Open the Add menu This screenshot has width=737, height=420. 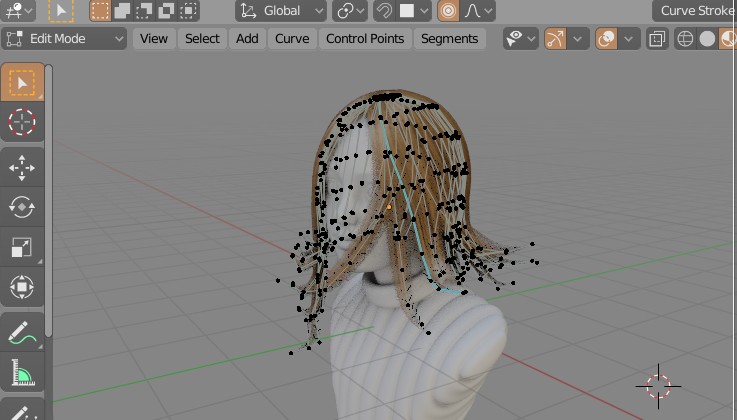click(x=247, y=39)
